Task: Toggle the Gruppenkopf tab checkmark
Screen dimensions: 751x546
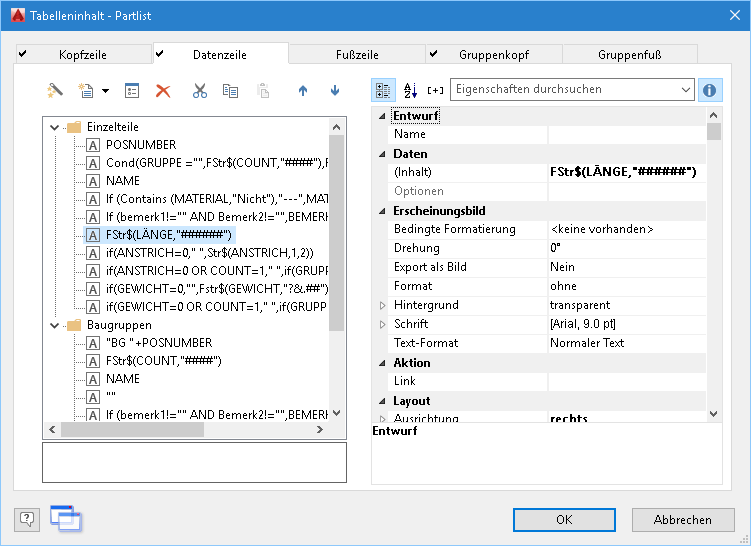Action: tap(433, 54)
